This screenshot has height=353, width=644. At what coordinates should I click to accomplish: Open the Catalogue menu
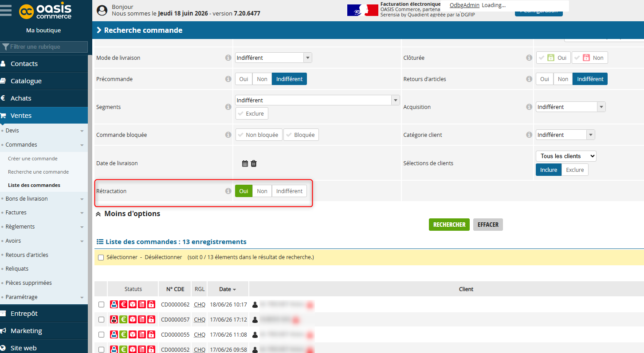pos(44,81)
